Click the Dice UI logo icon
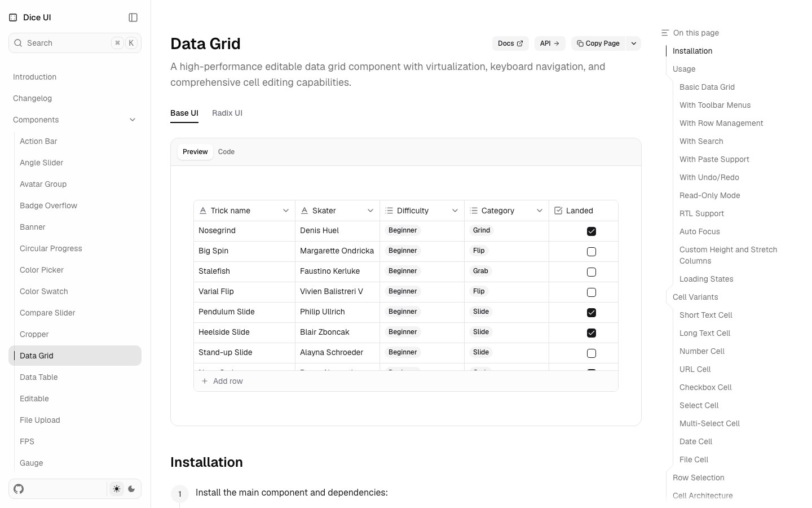This screenshot has width=812, height=508. coord(13,17)
